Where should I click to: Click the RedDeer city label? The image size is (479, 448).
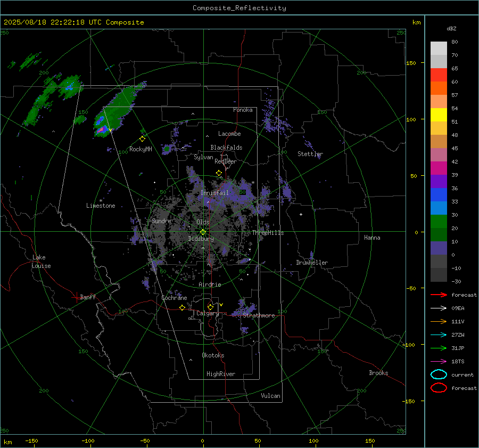pos(226,161)
